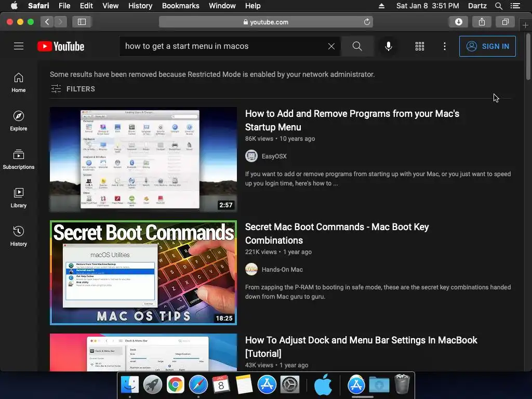This screenshot has height=399, width=532.
Task: Show Safari downloads
Action: [x=458, y=22]
